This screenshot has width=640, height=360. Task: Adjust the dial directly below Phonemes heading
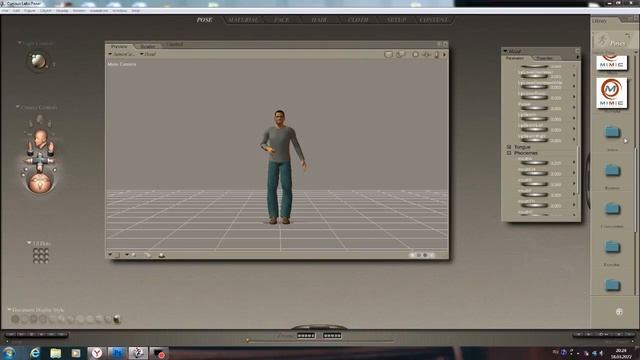point(534,163)
